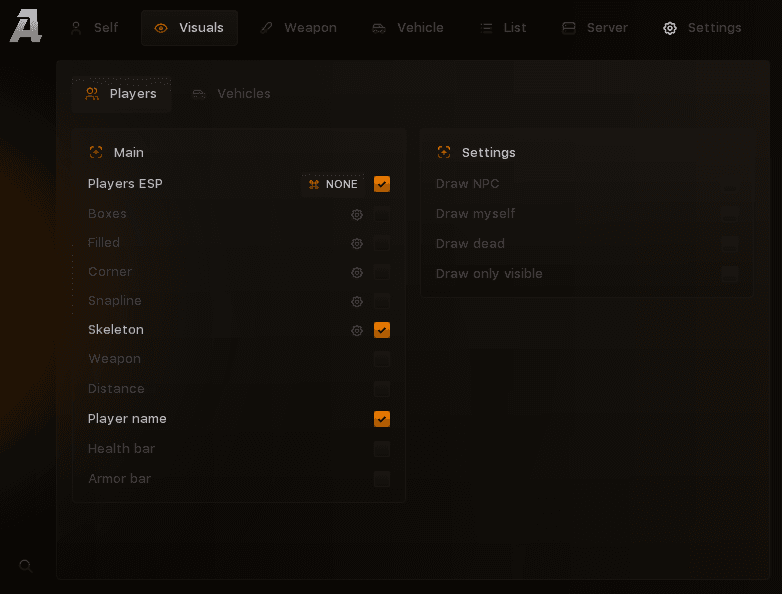This screenshot has height=594, width=782.
Task: Enable the Corner checkbox
Action: coord(382,272)
